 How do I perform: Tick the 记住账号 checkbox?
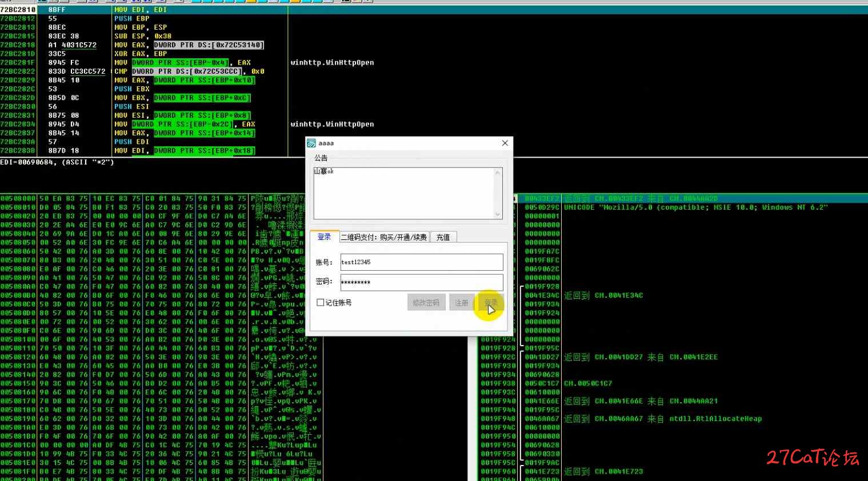pyautogui.click(x=321, y=302)
